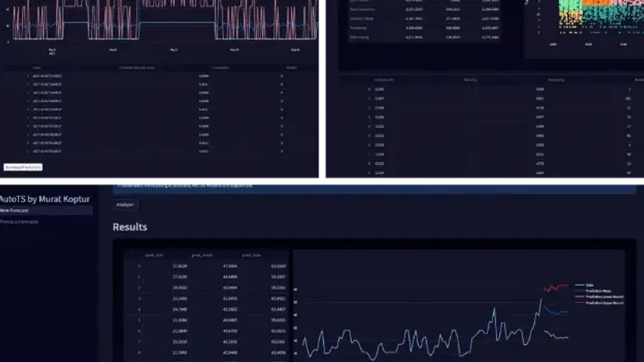Click the Download Predictions button

(23, 167)
